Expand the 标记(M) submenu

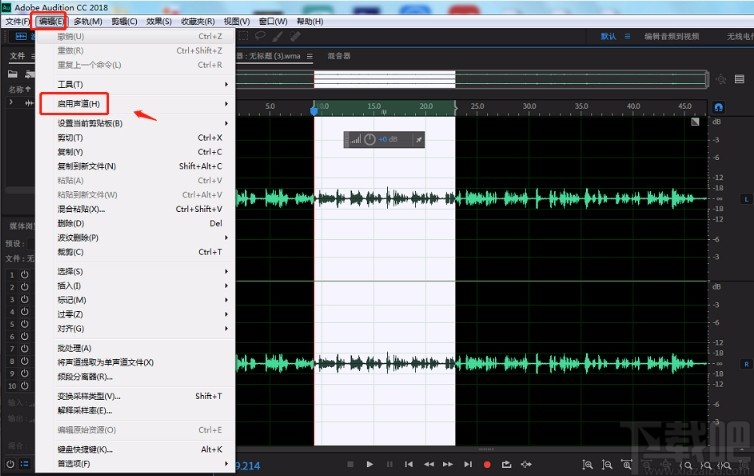(x=136, y=300)
